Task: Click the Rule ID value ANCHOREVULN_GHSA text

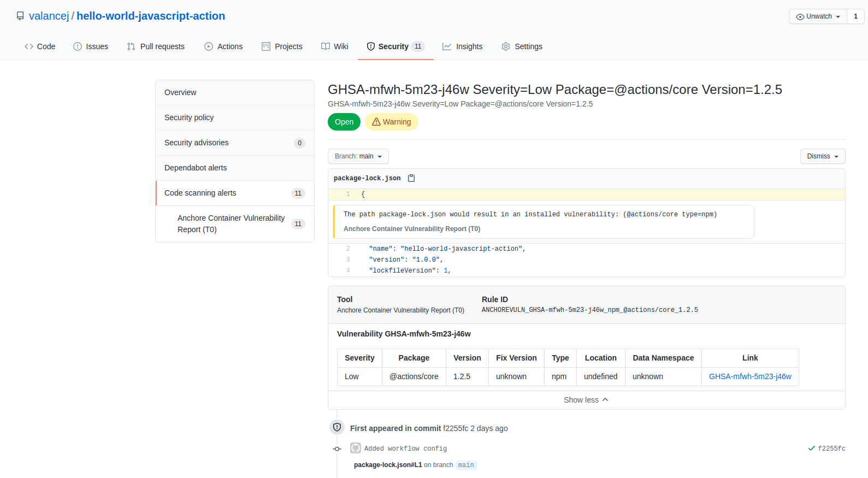Action: click(x=590, y=310)
